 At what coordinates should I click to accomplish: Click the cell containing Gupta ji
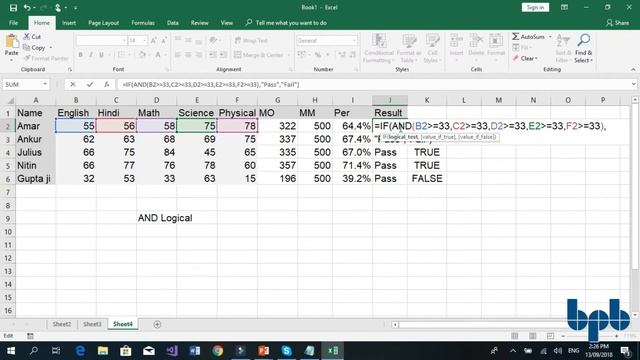[36, 179]
